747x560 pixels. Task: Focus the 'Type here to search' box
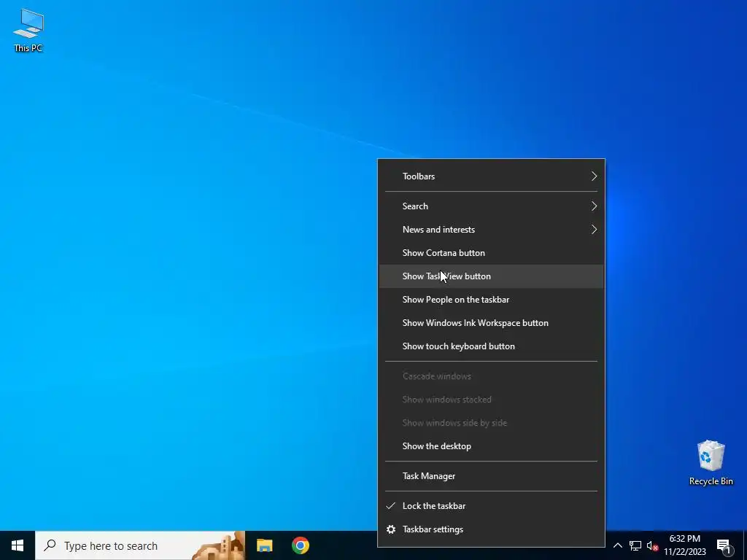(x=140, y=545)
